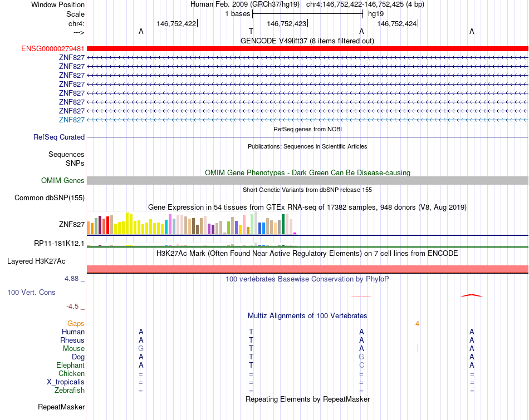Image resolution: width=529 pixels, height=420 pixels.
Task: Click the '1 bases' scale bar text
Action: [238, 14]
